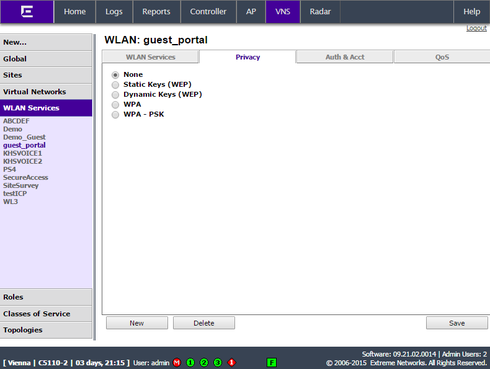Open the WL3 WLAN service

[x=10, y=202]
